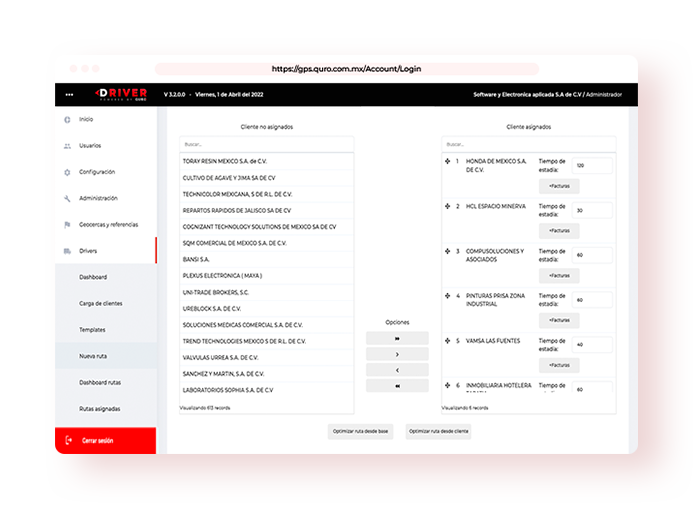Edit stay time field for HCL ESPACIO MINERVA
This screenshot has width=693, height=509.
(592, 210)
